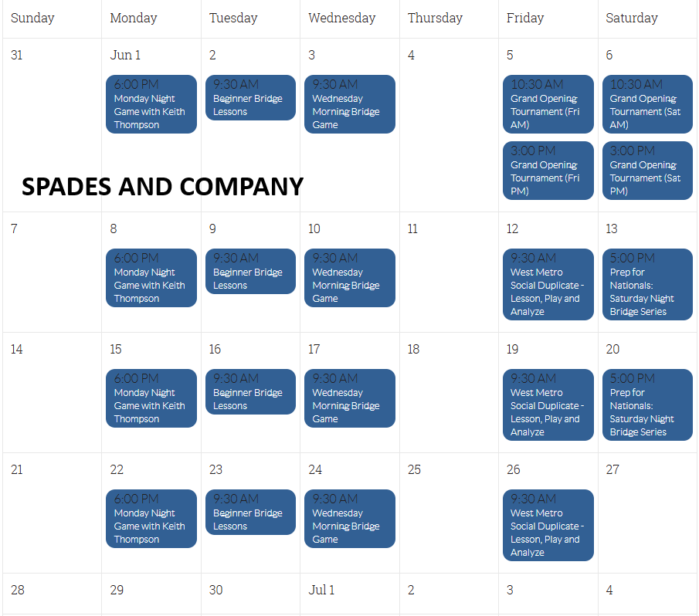Open Grand Opening Tournament Sat PM event
Image resolution: width=699 pixels, height=616 pixels.
[647, 171]
